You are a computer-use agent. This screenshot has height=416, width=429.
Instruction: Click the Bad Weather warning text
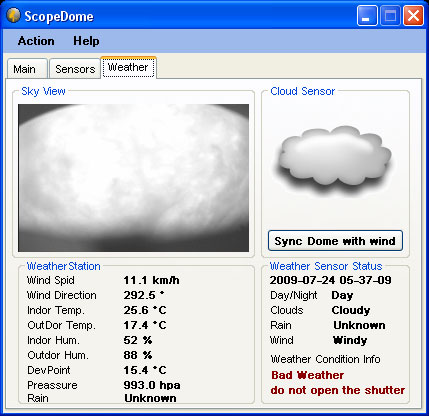tap(307, 375)
